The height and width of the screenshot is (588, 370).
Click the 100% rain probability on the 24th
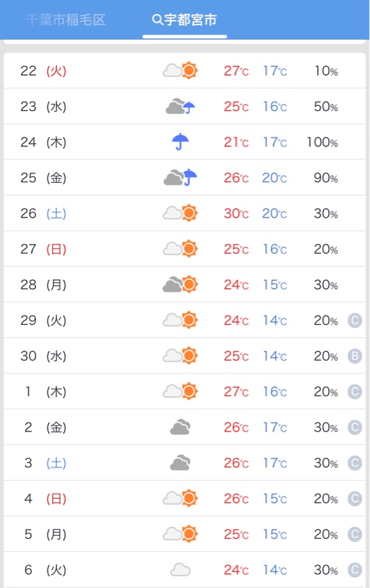(x=322, y=142)
